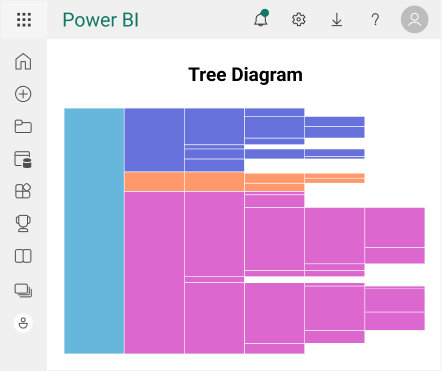
Task: Open the Workspaces icon
Action: tap(23, 290)
